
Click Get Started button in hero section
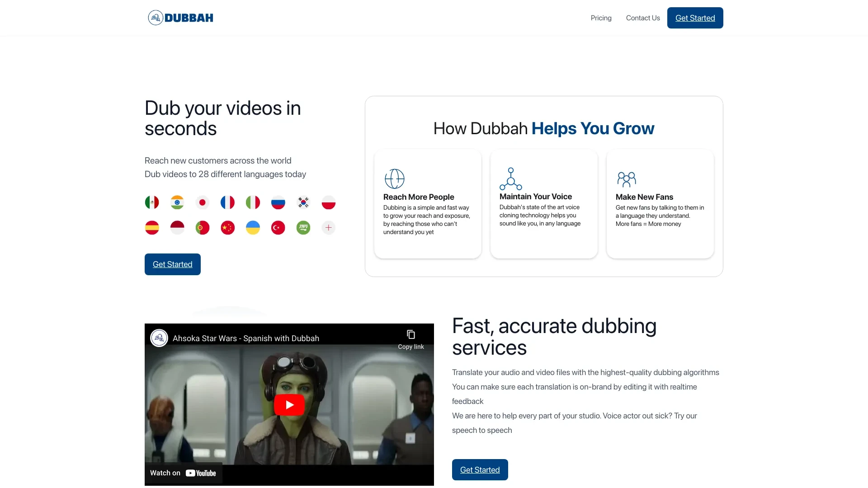(172, 264)
